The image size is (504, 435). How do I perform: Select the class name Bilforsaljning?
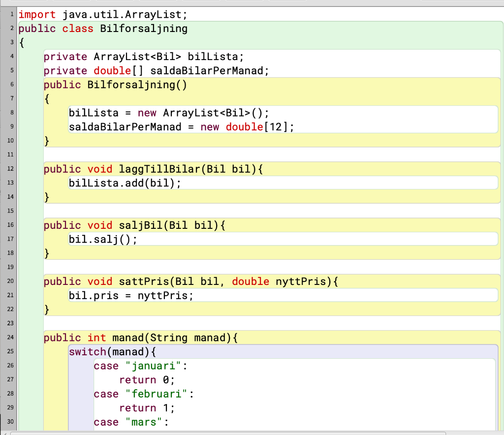[x=143, y=28]
